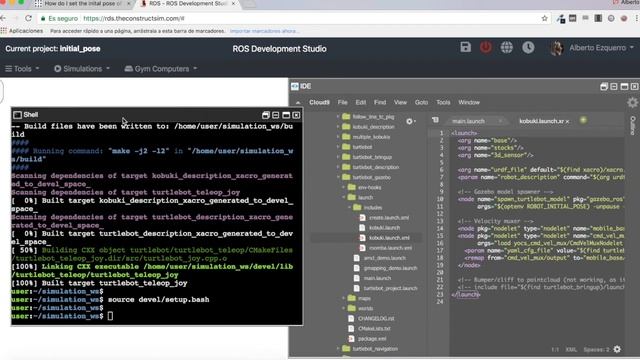Screen dimensions: 640x360
Task: Click the browser address bar URL
Action: (134, 18)
